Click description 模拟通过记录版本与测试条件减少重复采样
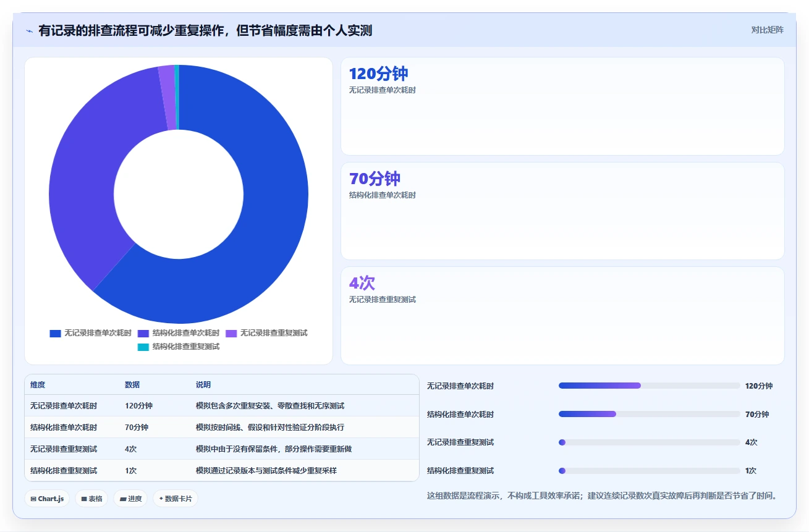The width and height of the screenshot is (809, 532). click(x=266, y=471)
